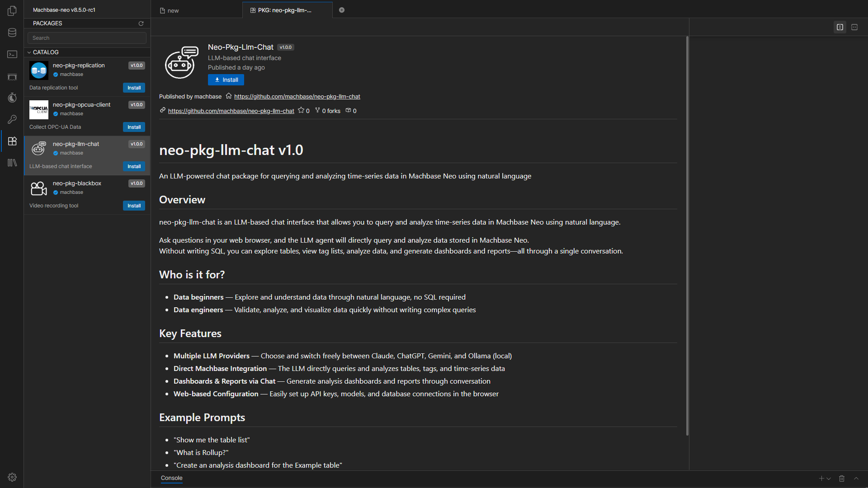Open the shell terminal sidebar icon
Image resolution: width=868 pixels, height=488 pixels.
[x=12, y=54]
